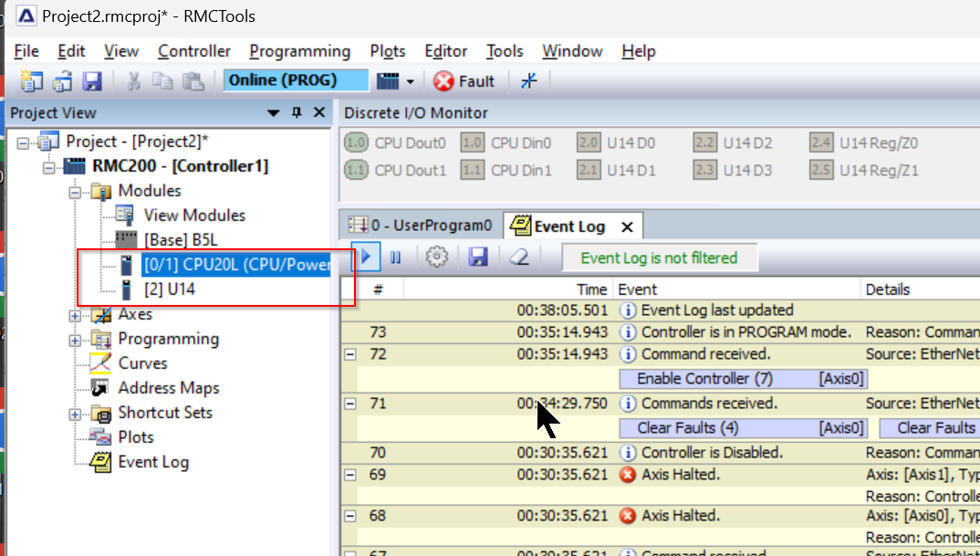Open the File menu
The image size is (980, 556).
(26, 51)
